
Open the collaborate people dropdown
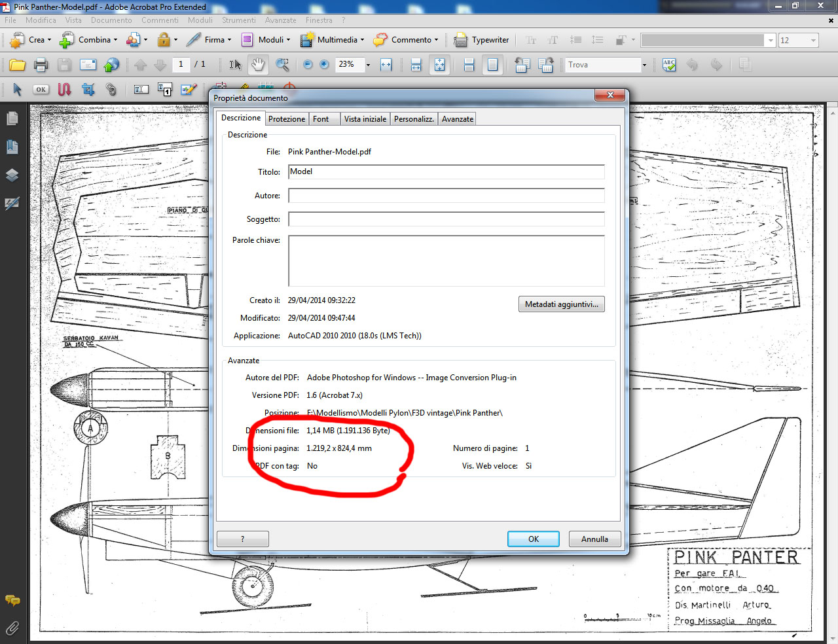point(136,40)
